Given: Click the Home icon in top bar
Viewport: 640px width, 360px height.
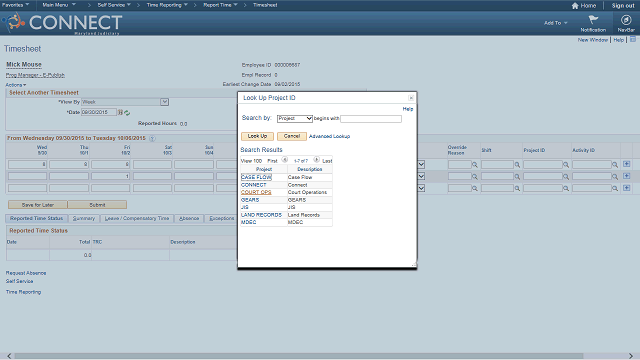Looking at the screenshot, I should point(575,6).
